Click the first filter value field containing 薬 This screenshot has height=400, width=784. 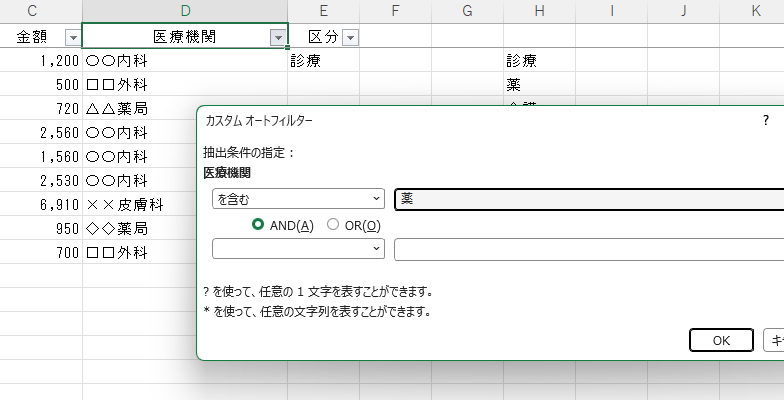588,199
